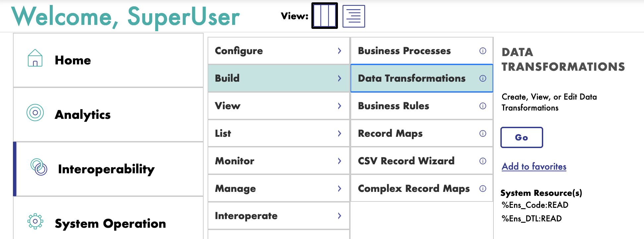Open the Manage menu item

coord(235,189)
